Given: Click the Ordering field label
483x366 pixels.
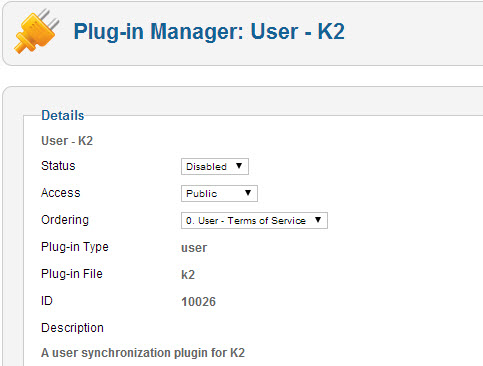Looking at the screenshot, I should click(65, 220).
